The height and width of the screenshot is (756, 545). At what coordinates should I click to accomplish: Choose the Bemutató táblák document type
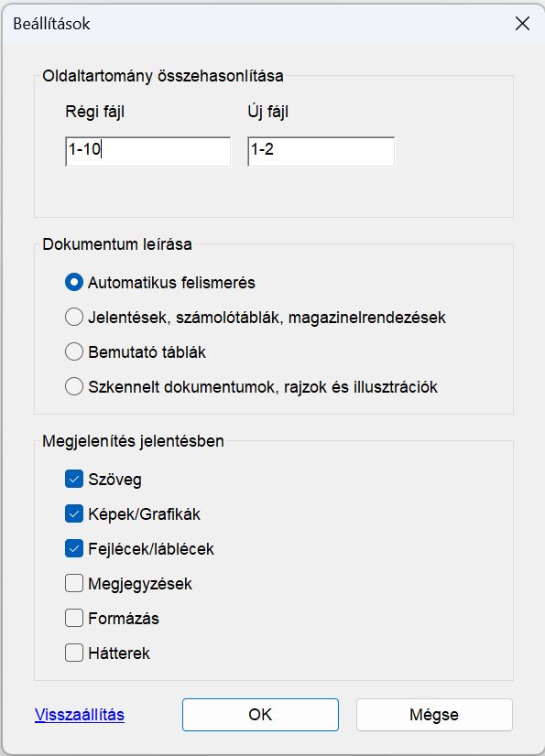[74, 351]
